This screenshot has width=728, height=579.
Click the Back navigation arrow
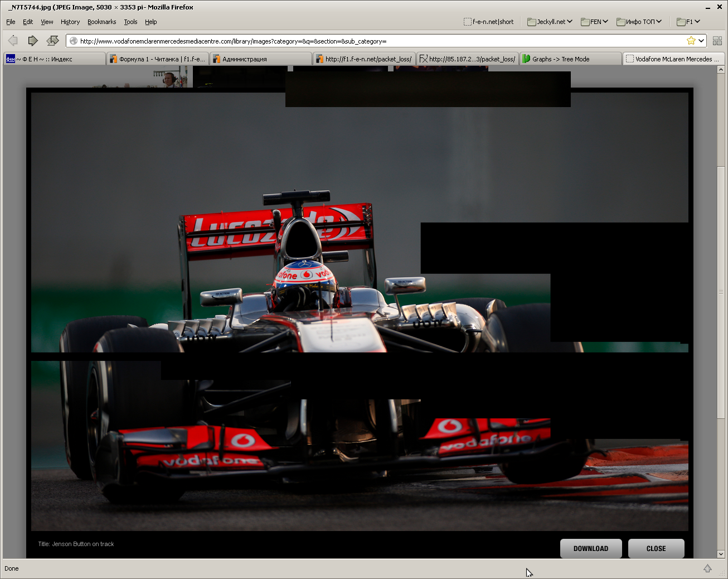(13, 40)
